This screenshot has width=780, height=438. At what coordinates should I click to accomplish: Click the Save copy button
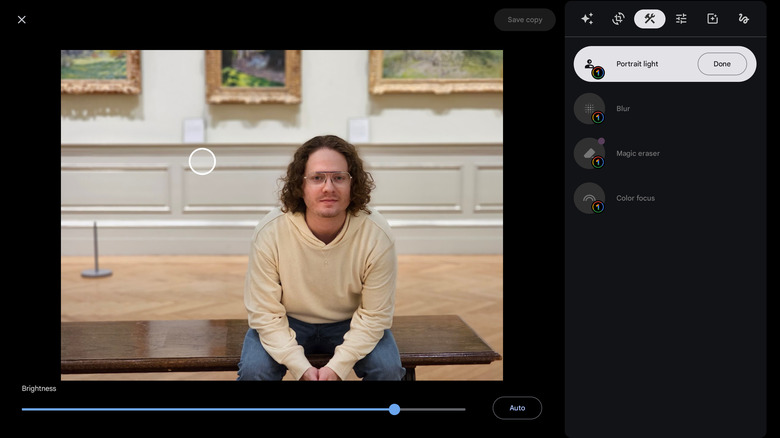tap(525, 20)
